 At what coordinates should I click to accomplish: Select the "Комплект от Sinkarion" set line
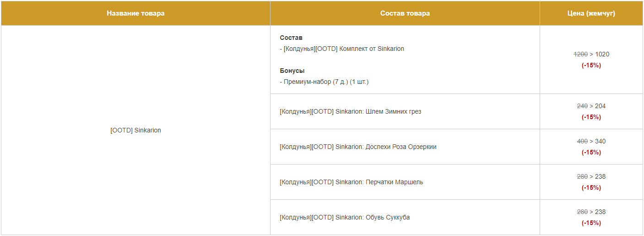coord(342,49)
